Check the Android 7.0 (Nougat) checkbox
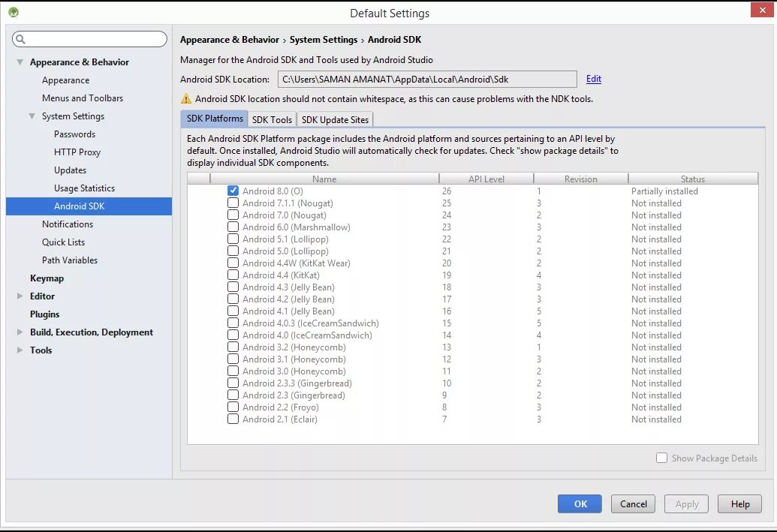 (233, 215)
